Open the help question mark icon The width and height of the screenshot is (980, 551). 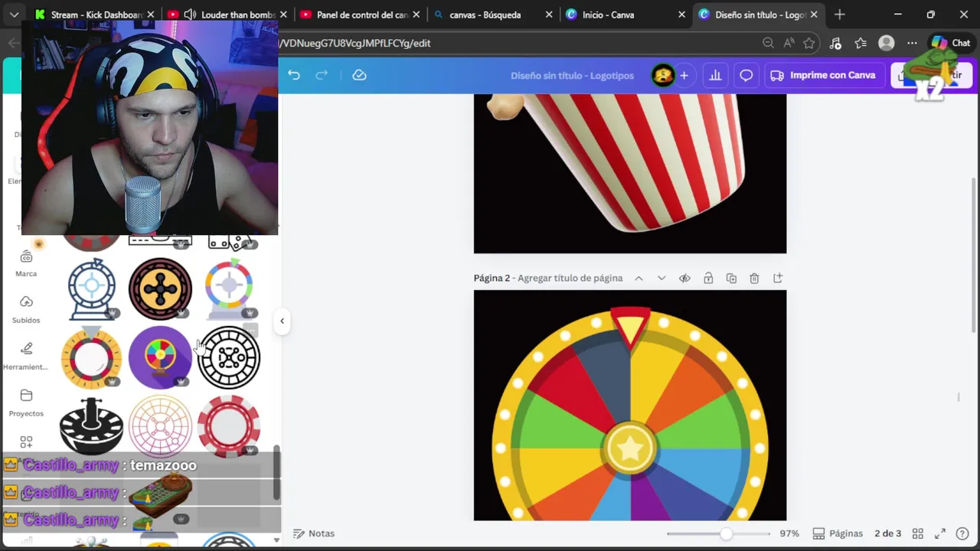tap(963, 533)
